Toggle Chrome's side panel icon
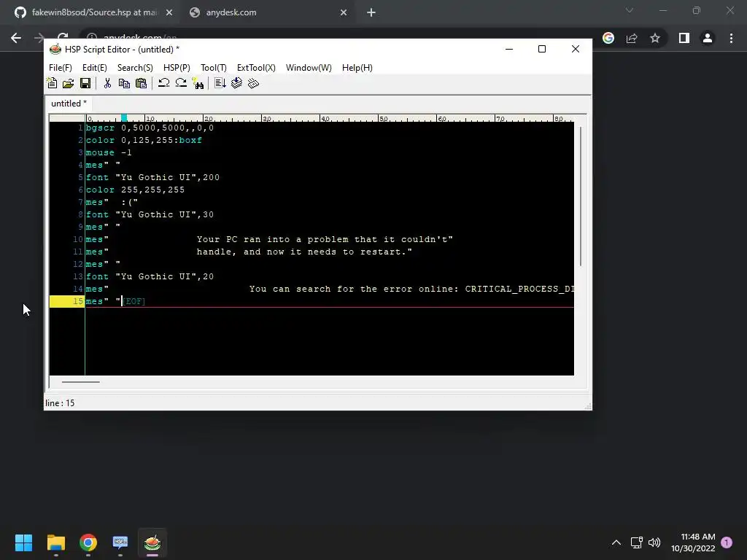This screenshot has height=560, width=747. [x=684, y=38]
